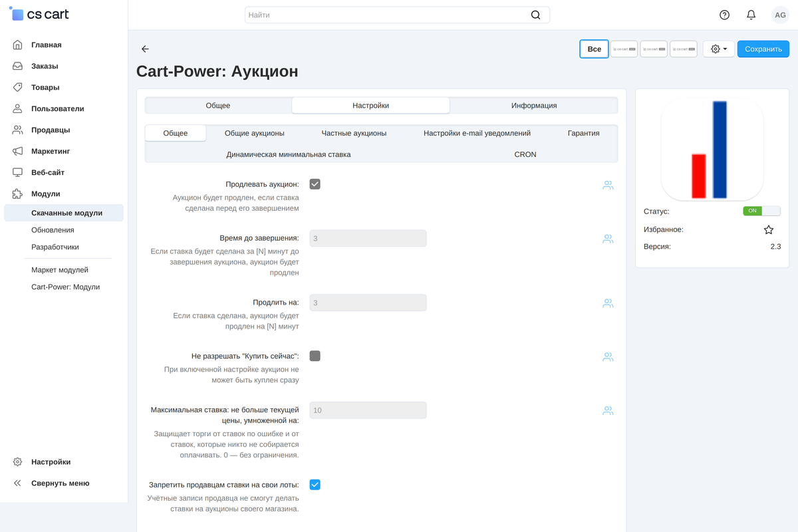Open the Настройки e-mail уведомлений sub-tab
The width and height of the screenshot is (798, 532).
(x=477, y=133)
